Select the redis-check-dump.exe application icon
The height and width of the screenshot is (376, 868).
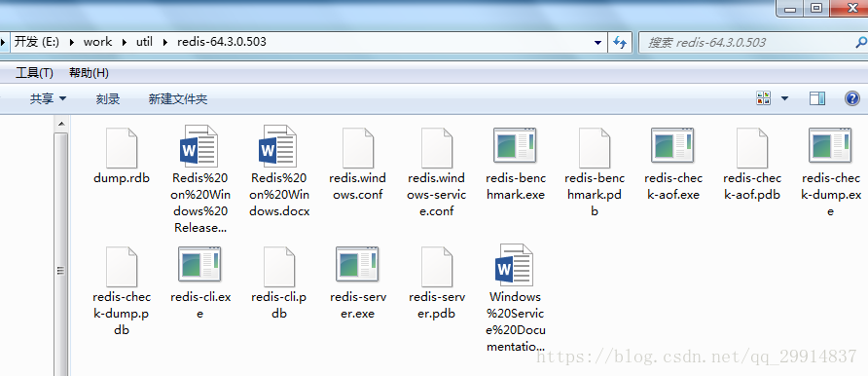click(x=830, y=146)
